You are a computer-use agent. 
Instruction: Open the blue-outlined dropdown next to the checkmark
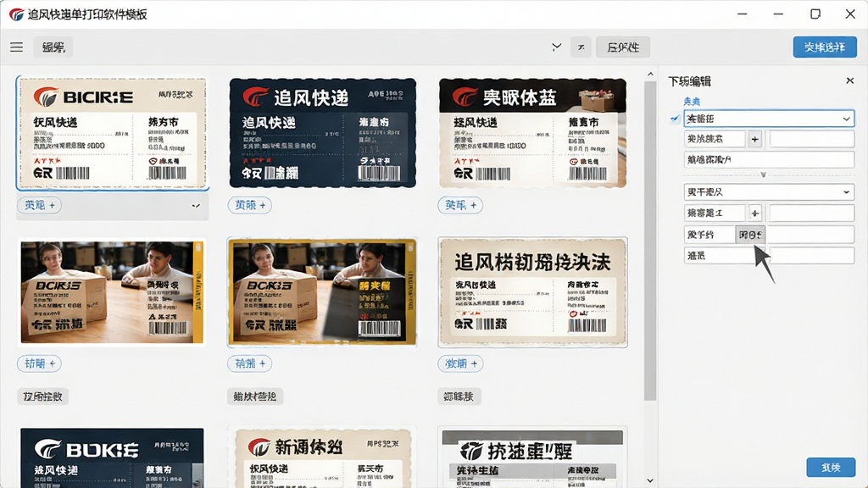pos(769,119)
